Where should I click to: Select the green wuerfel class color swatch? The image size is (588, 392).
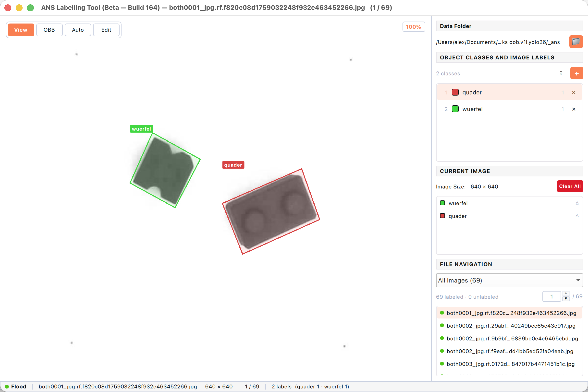455,109
